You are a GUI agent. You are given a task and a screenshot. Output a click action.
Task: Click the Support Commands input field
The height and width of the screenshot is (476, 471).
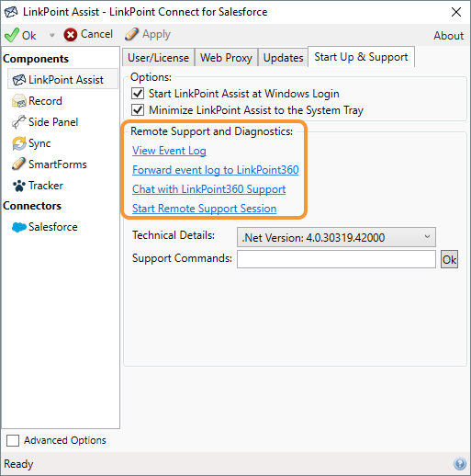(x=336, y=259)
